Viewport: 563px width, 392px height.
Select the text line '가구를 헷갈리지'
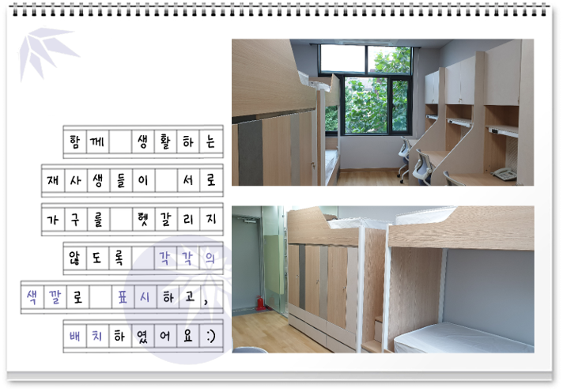tap(132, 220)
